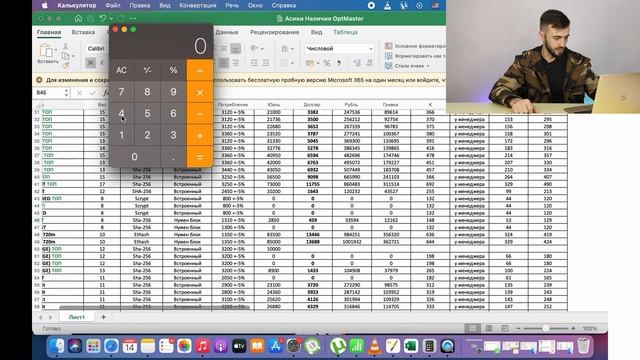Click Форматировать как таблицу button

[415, 56]
